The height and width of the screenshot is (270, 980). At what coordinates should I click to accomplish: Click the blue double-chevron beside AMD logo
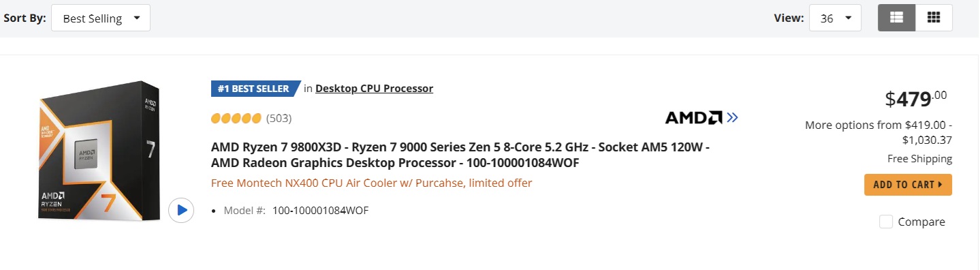[x=732, y=118]
